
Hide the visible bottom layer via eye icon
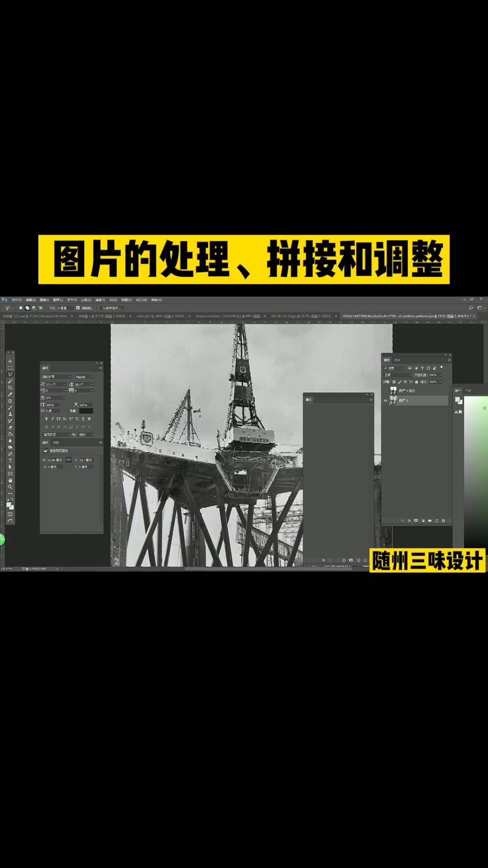pyautogui.click(x=385, y=401)
